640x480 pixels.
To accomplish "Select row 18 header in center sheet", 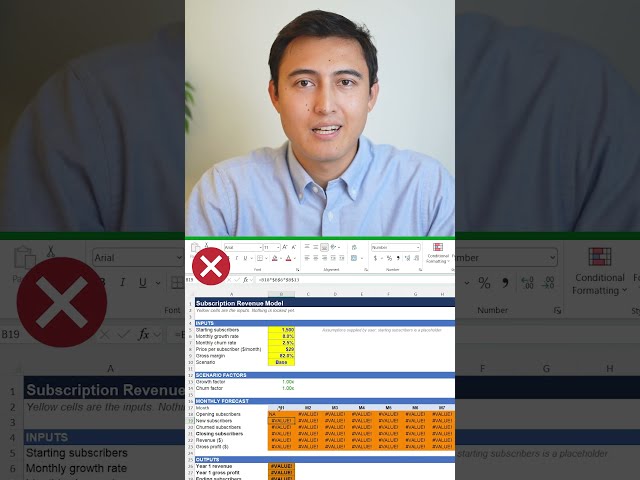I will [190, 414].
